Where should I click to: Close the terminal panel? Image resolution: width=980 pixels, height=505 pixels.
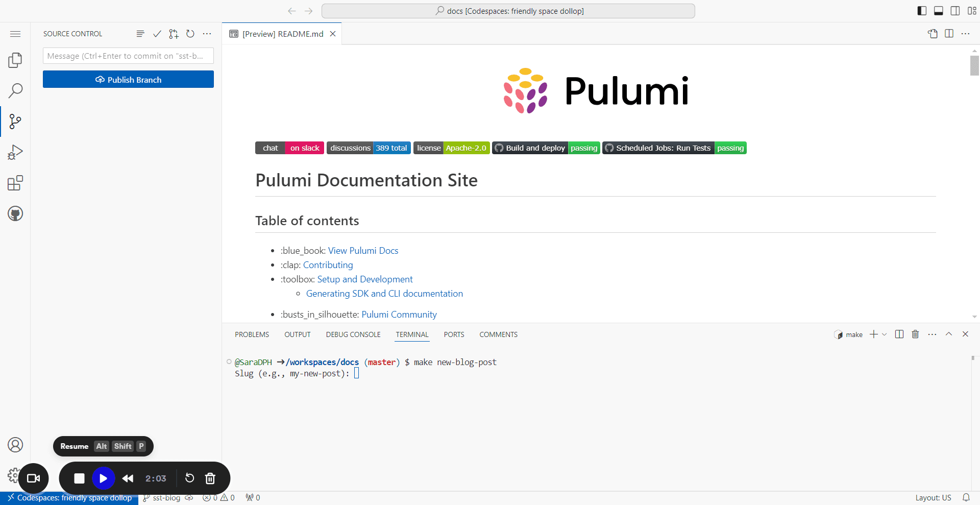coord(965,334)
